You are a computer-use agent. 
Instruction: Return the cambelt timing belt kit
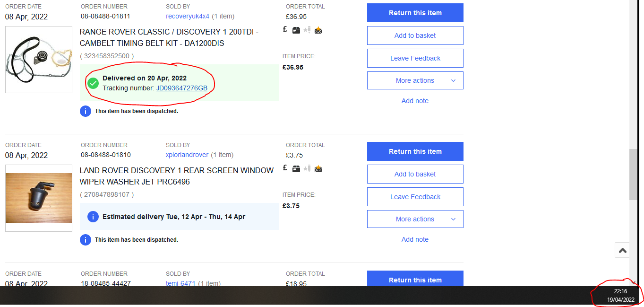coord(415,13)
